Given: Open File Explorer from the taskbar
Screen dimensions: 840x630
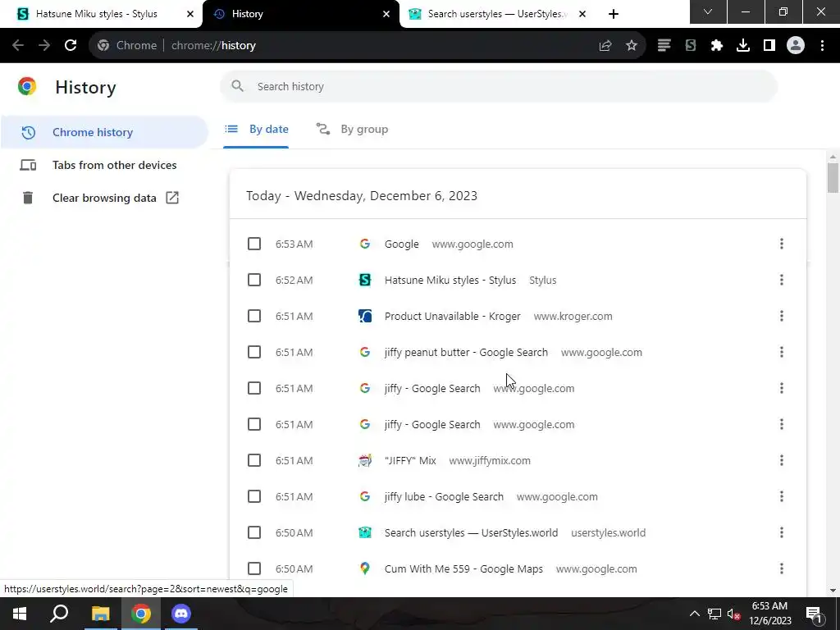Looking at the screenshot, I should [100, 614].
